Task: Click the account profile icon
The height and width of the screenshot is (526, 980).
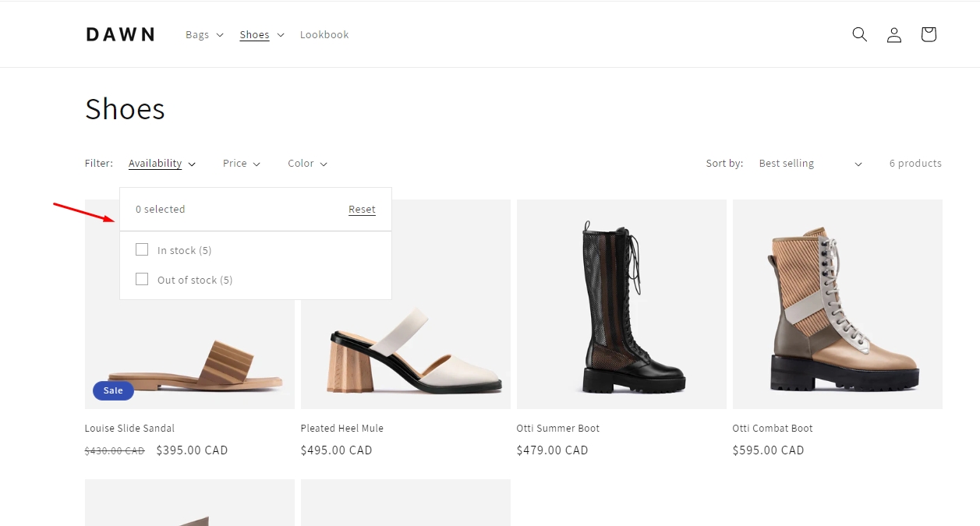Action: [893, 34]
